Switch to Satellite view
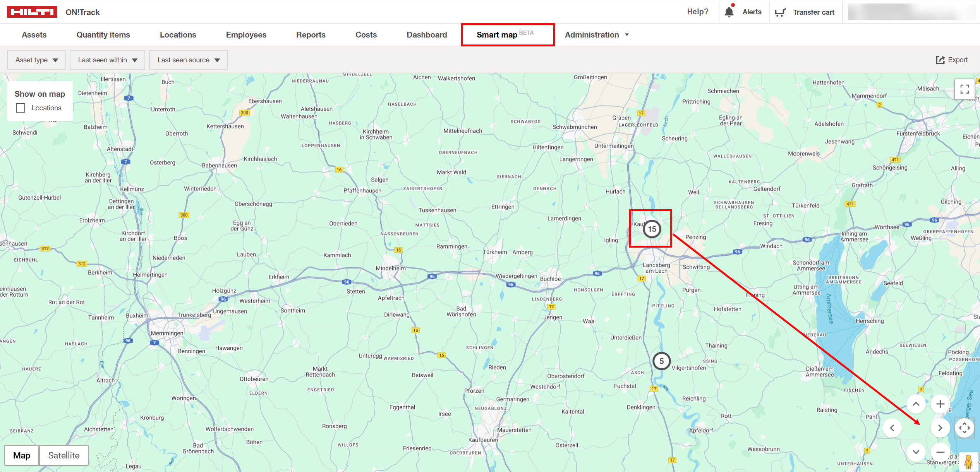The image size is (980, 472). coord(64,455)
